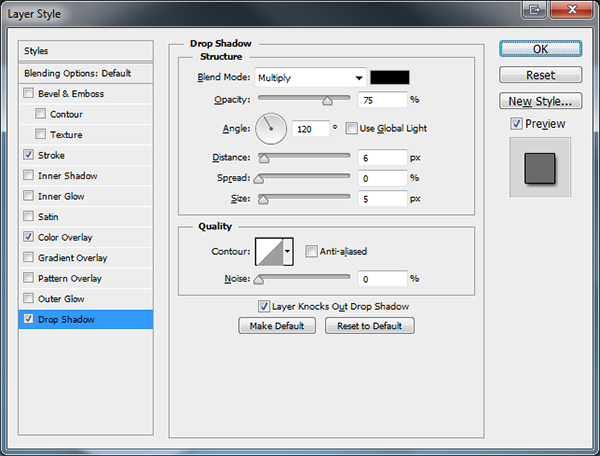The width and height of the screenshot is (600, 456).
Task: Open Blending Options: Default
Action: click(x=86, y=73)
